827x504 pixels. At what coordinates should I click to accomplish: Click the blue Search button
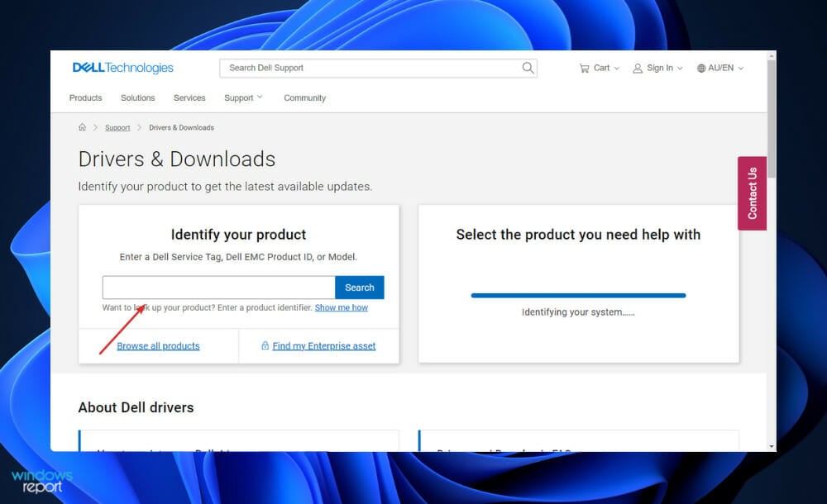pyautogui.click(x=360, y=288)
